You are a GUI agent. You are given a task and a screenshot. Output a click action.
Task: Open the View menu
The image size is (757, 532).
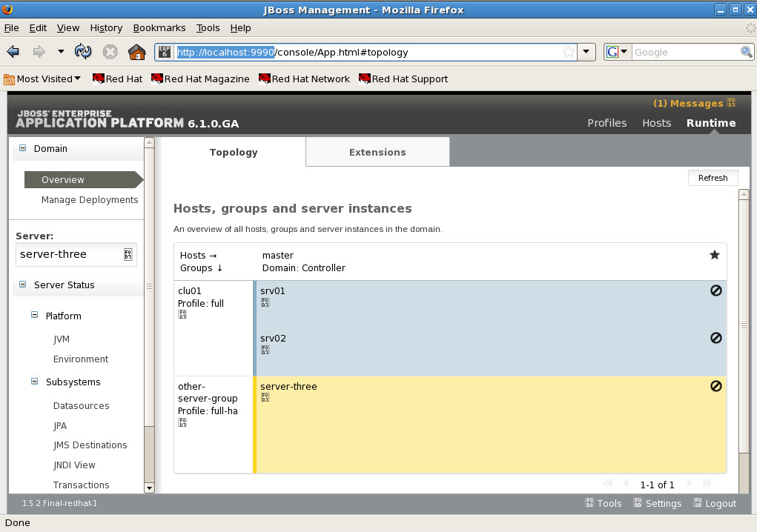click(x=68, y=28)
